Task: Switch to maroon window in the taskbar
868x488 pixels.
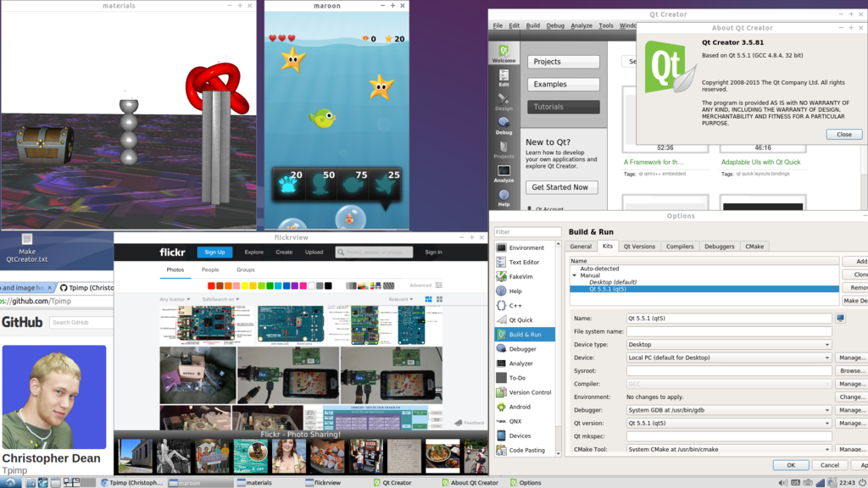Action: pos(198,482)
